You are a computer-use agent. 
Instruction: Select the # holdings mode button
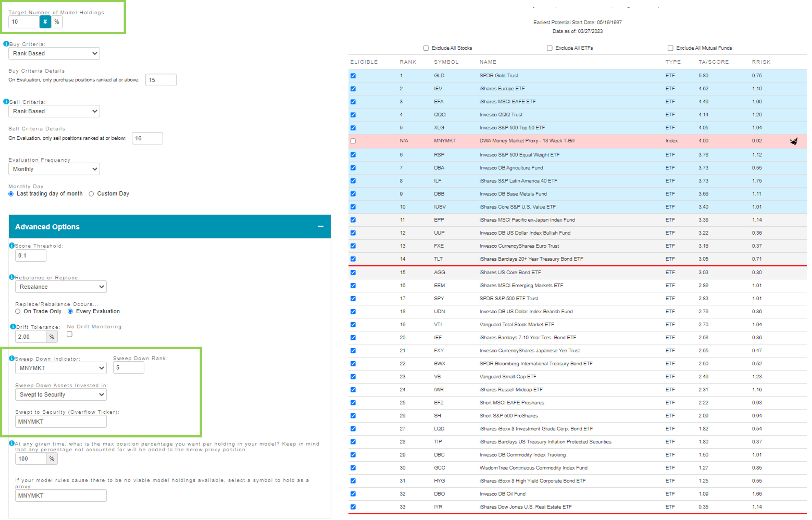pos(45,22)
